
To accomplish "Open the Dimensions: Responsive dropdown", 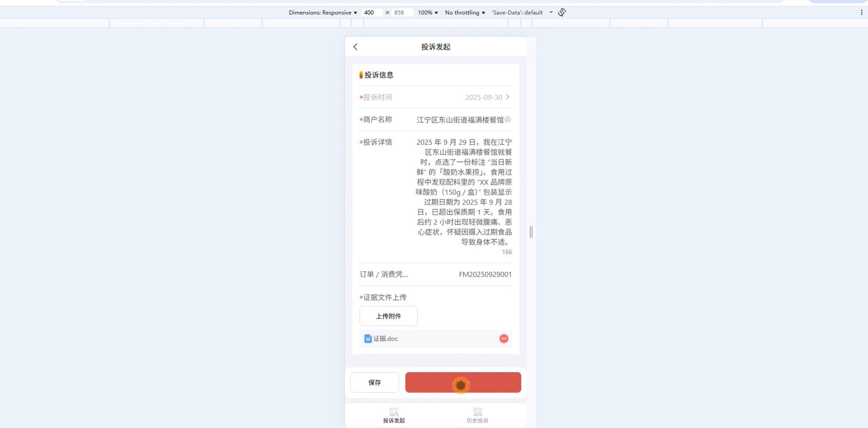I will (x=323, y=13).
